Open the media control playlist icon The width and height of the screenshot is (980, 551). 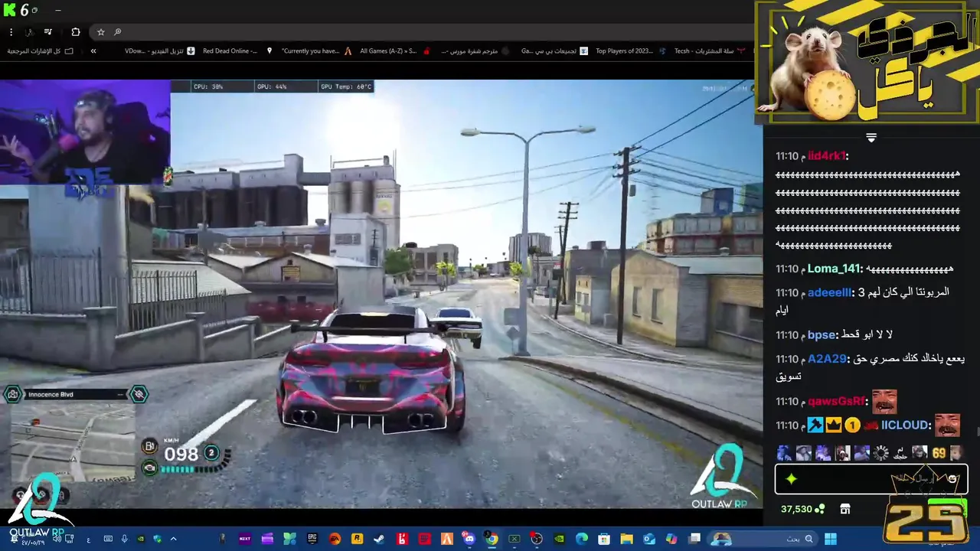click(47, 32)
